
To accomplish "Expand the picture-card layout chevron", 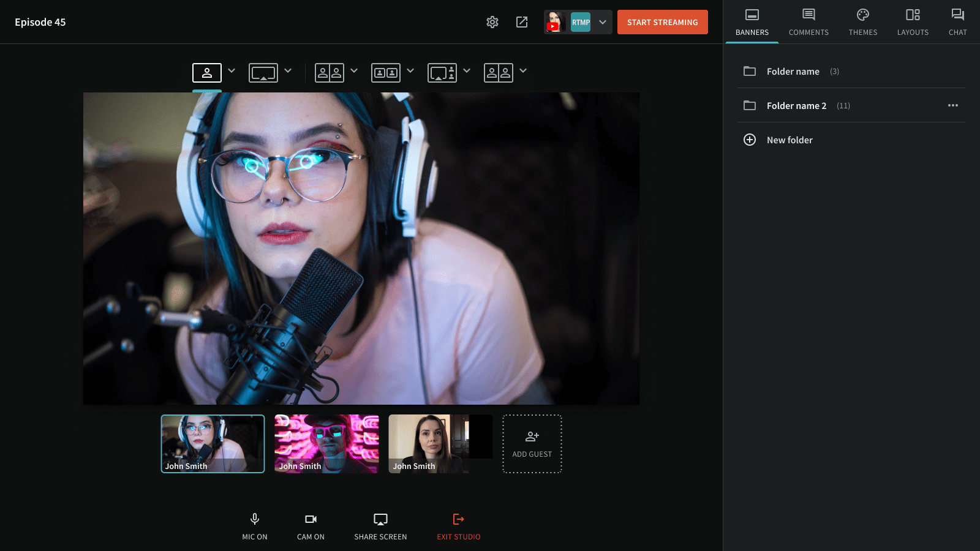I will pyautogui.click(x=410, y=70).
